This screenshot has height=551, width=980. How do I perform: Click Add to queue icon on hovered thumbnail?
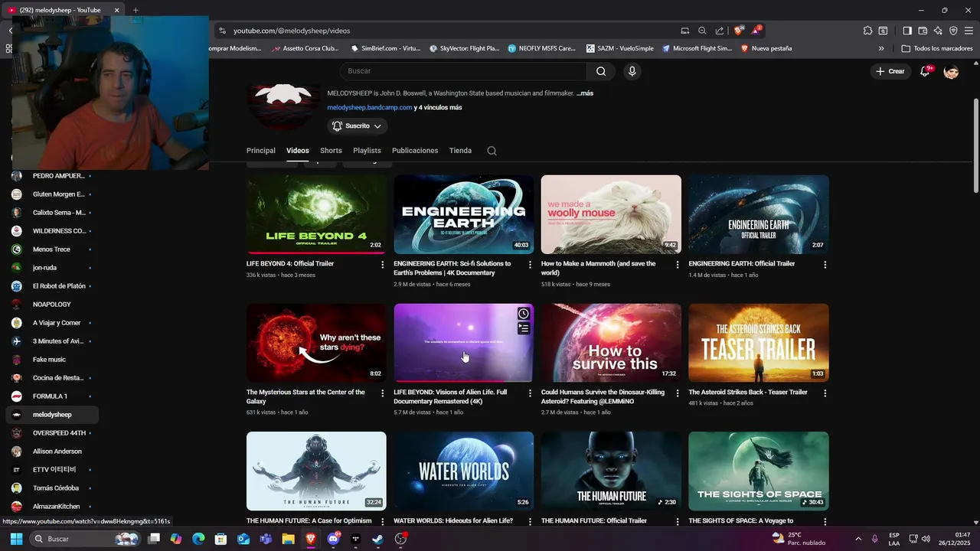[524, 328]
